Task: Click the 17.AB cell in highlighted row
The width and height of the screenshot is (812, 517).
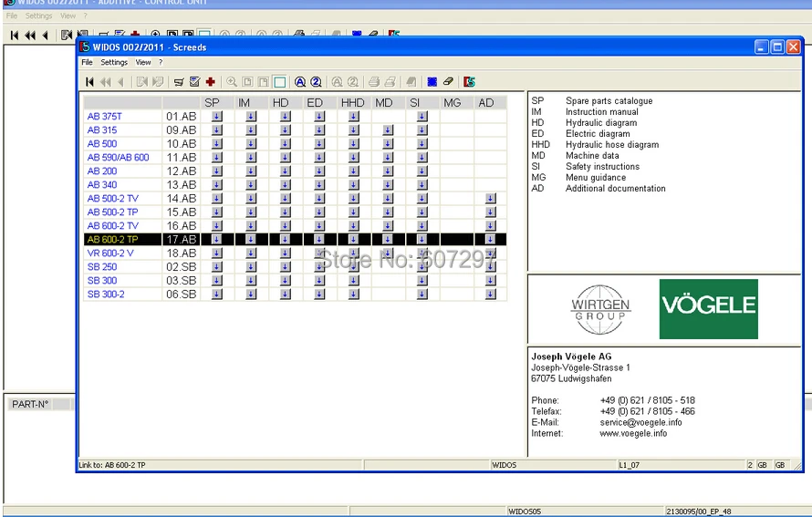Action: pos(181,240)
